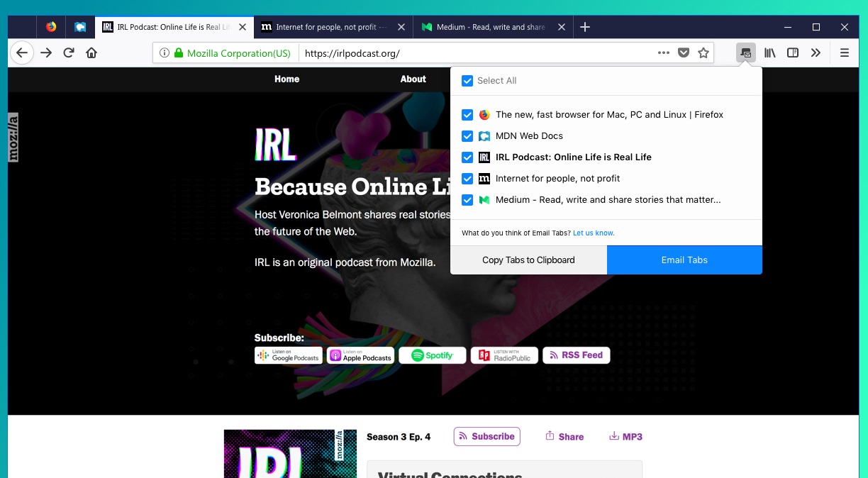Reload the current page

(69, 52)
